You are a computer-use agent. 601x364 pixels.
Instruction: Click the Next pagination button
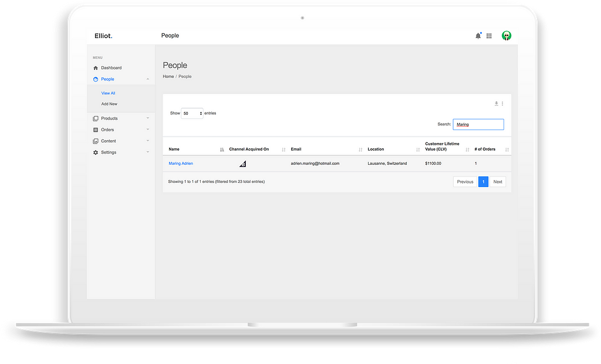(x=498, y=182)
